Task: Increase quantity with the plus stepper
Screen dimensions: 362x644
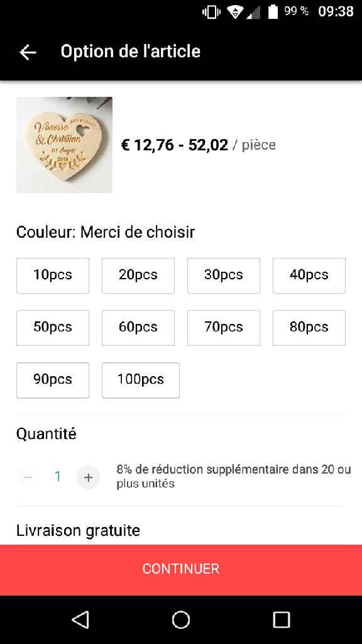Action: click(89, 477)
